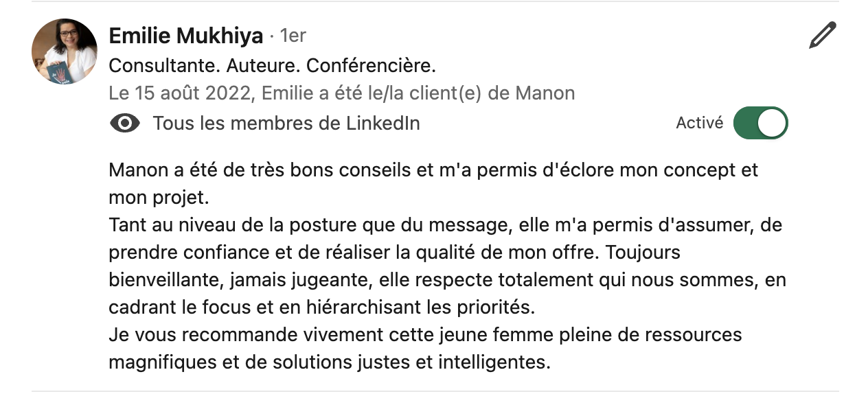Click the line starting Tant au niveau de la posture
Screen dimensions: 868x394
(x=446, y=225)
